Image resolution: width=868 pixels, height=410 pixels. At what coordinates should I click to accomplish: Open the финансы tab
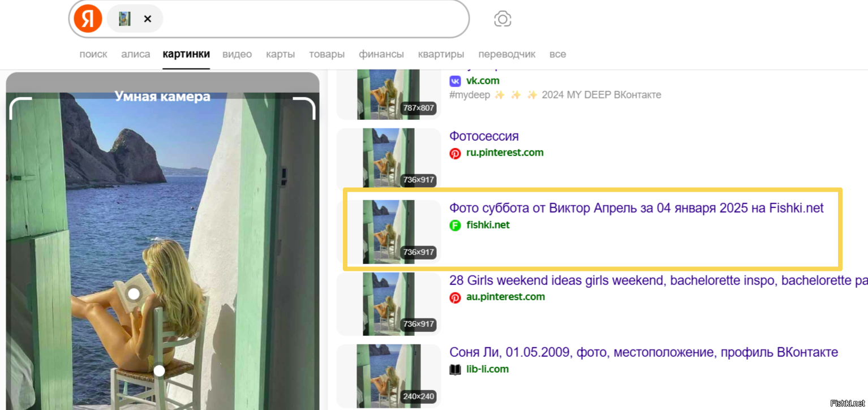click(381, 54)
